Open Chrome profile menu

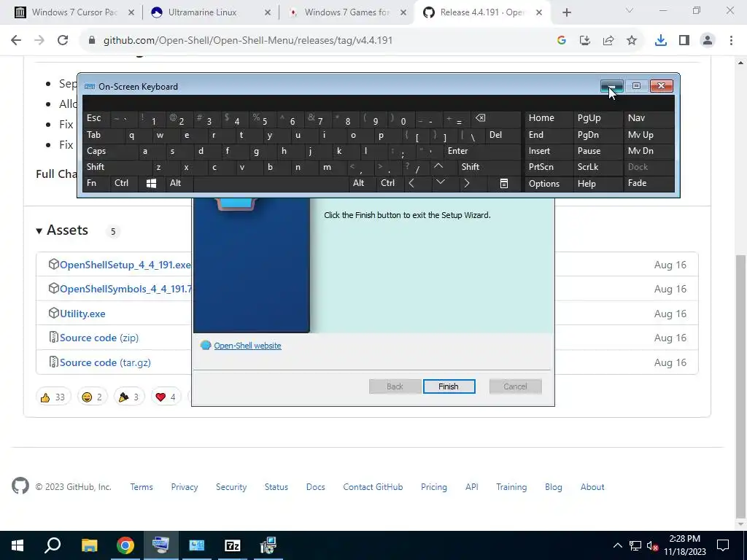click(708, 41)
